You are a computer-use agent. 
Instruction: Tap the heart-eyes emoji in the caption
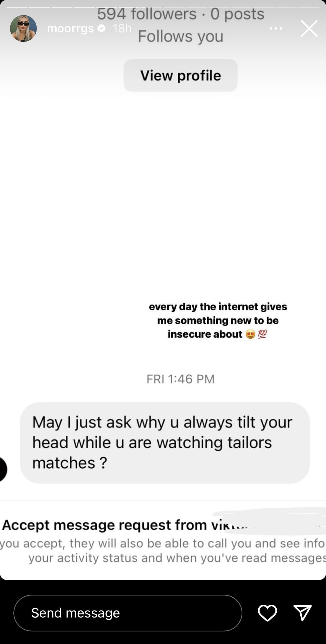tap(250, 334)
